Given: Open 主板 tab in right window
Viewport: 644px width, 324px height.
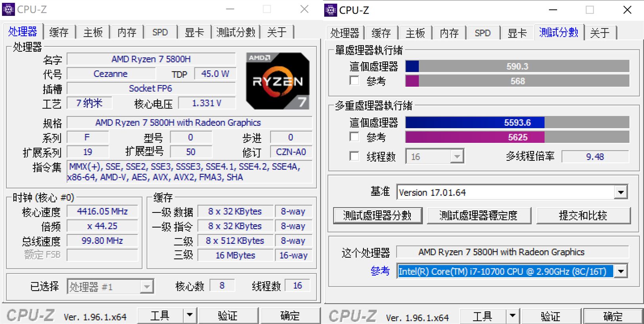Looking at the screenshot, I should click(415, 33).
